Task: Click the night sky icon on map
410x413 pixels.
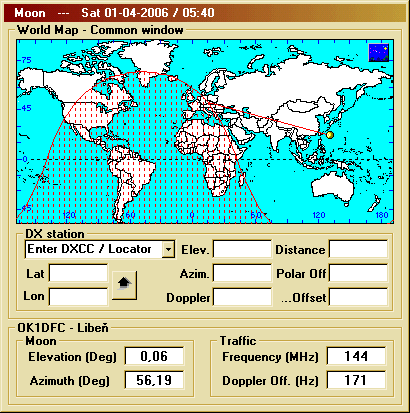Action: coord(379,53)
